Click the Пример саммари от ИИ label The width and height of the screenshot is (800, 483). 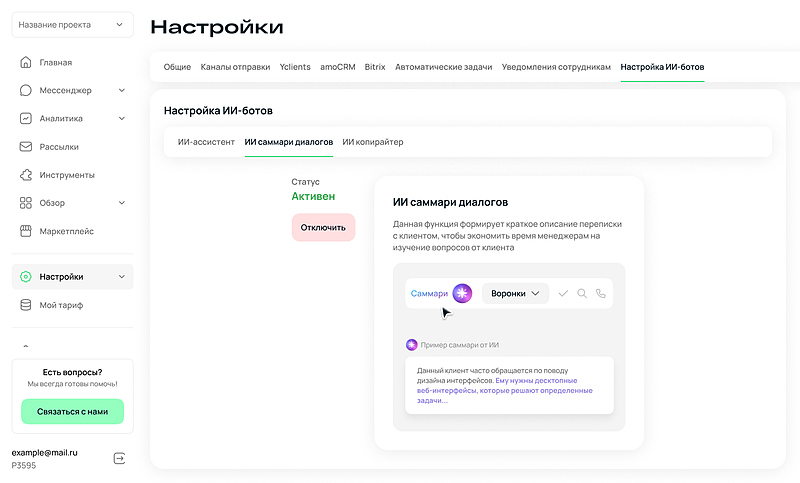pos(460,345)
